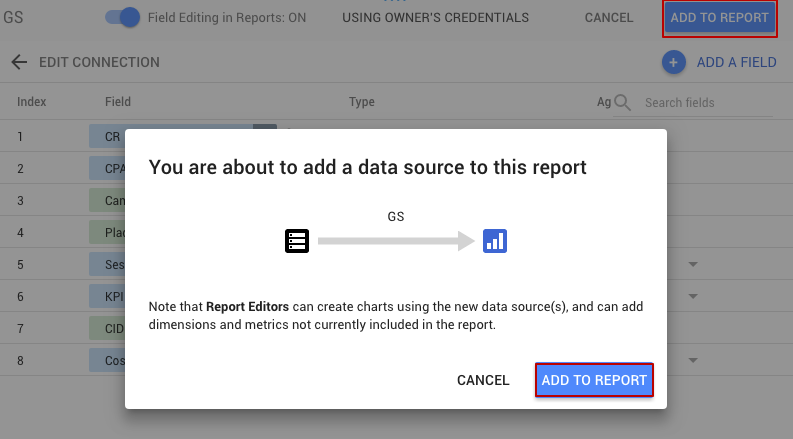Select the CR field chip in row 1
793x439 pixels.
coord(170,137)
